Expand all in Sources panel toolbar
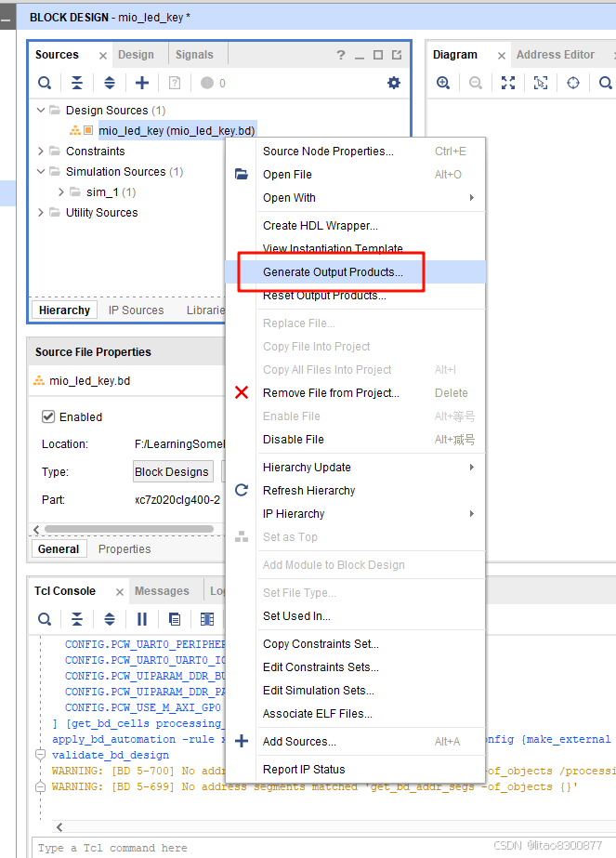Image resolution: width=616 pixels, height=858 pixels. pos(110,83)
